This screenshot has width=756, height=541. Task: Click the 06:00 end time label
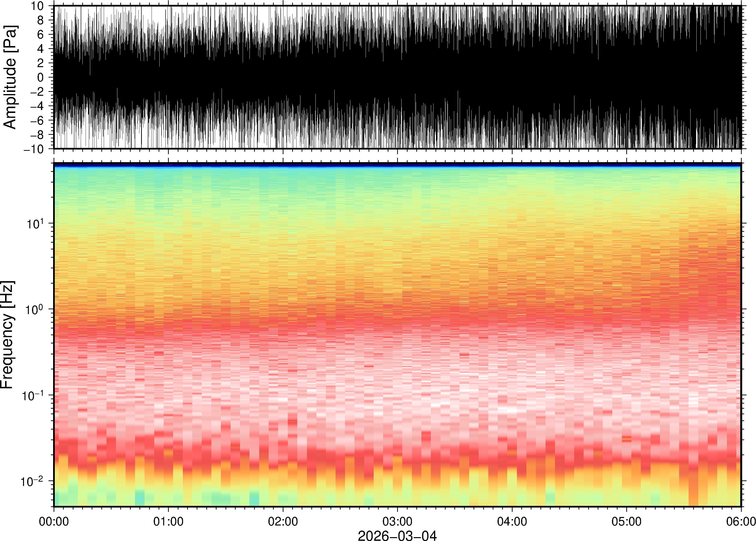pos(741,521)
